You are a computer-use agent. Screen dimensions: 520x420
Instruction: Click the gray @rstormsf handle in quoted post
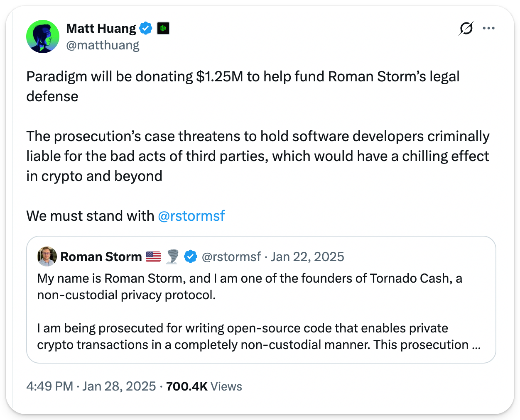(231, 257)
